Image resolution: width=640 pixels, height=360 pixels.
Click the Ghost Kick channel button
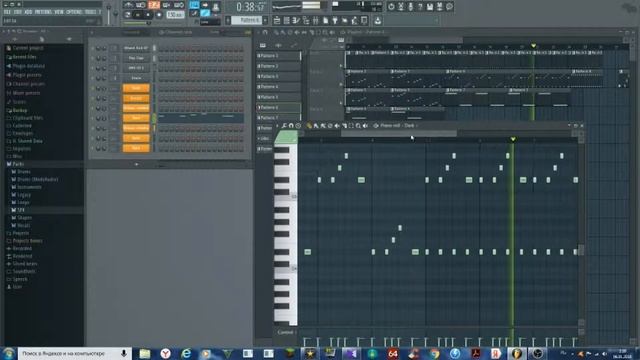[x=136, y=48]
